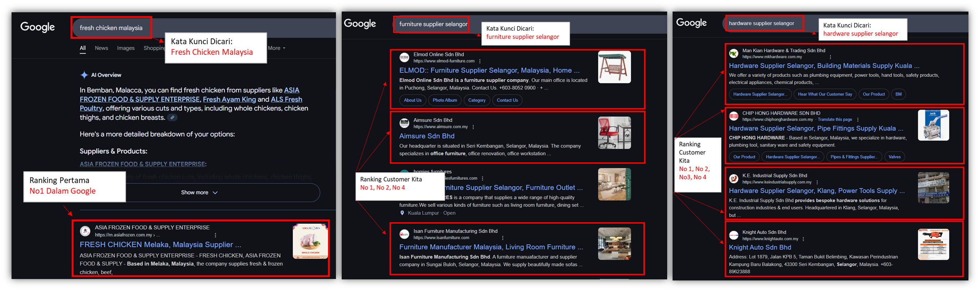The width and height of the screenshot is (980, 292).
Task: Click the Pipes & Fittings Supplier sitelink
Action: tap(854, 157)
